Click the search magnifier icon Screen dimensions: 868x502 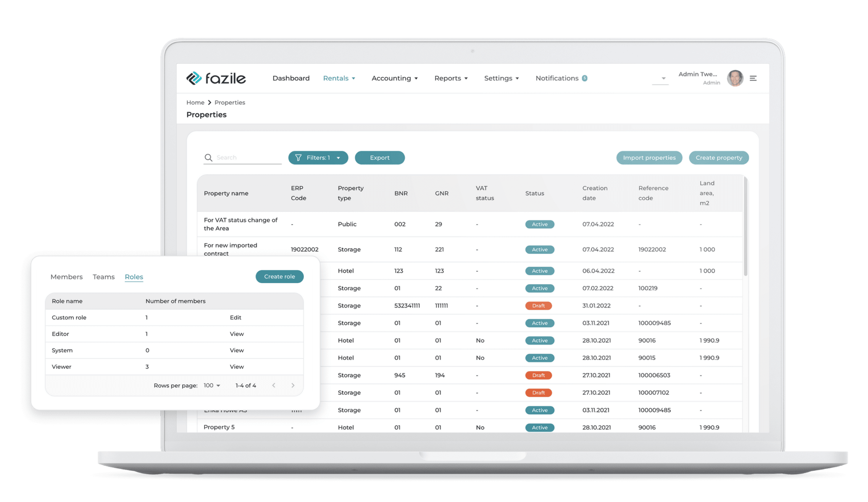click(x=208, y=158)
